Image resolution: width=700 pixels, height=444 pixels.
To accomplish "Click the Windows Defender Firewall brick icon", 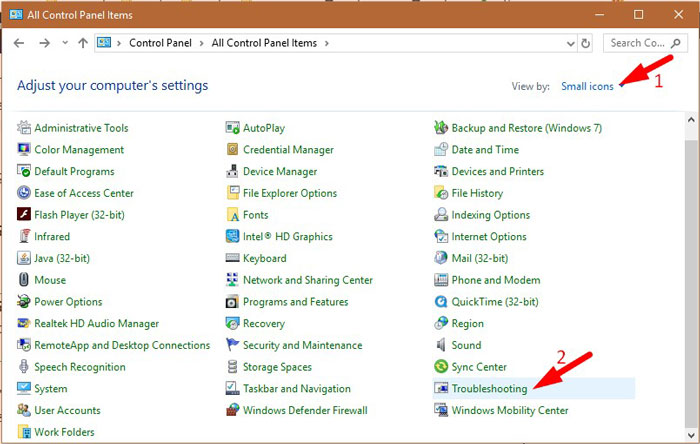I will pyautogui.click(x=232, y=410).
